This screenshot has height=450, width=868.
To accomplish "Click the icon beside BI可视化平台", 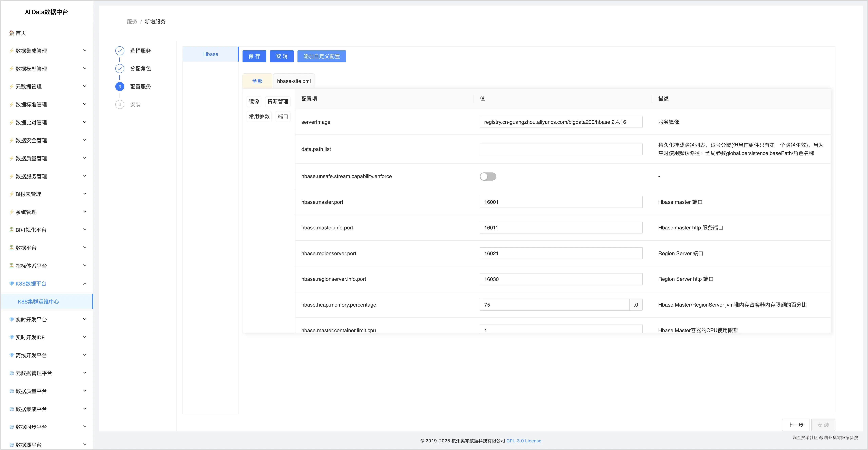I will click(x=12, y=230).
